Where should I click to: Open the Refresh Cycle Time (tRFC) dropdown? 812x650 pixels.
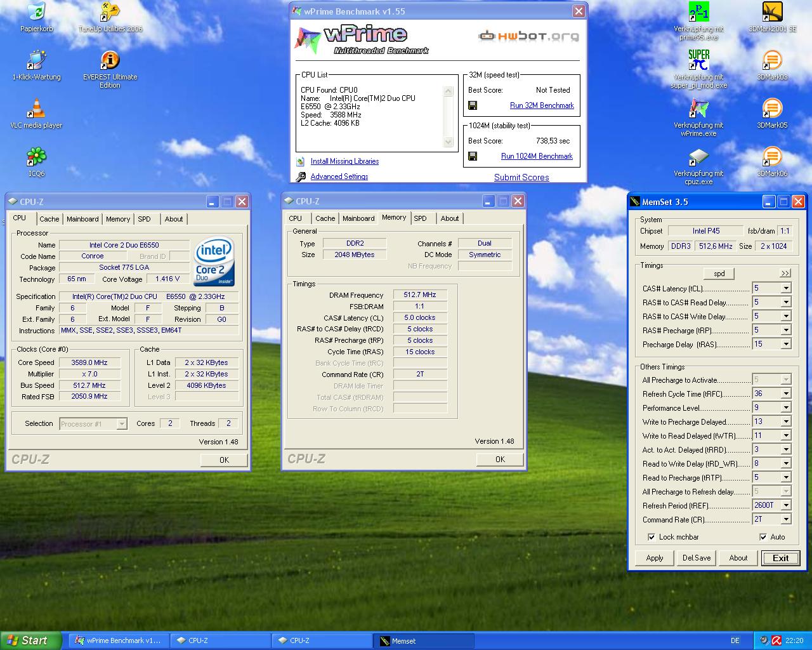point(785,394)
